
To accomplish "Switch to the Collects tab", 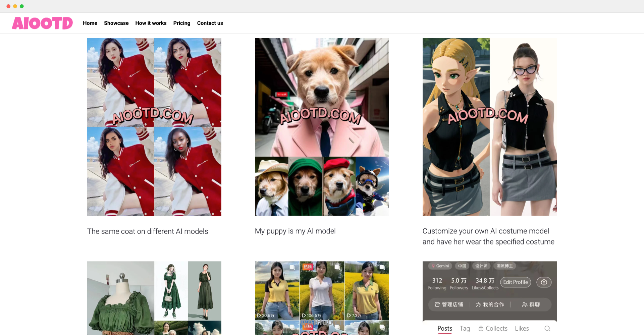I will click(493, 329).
